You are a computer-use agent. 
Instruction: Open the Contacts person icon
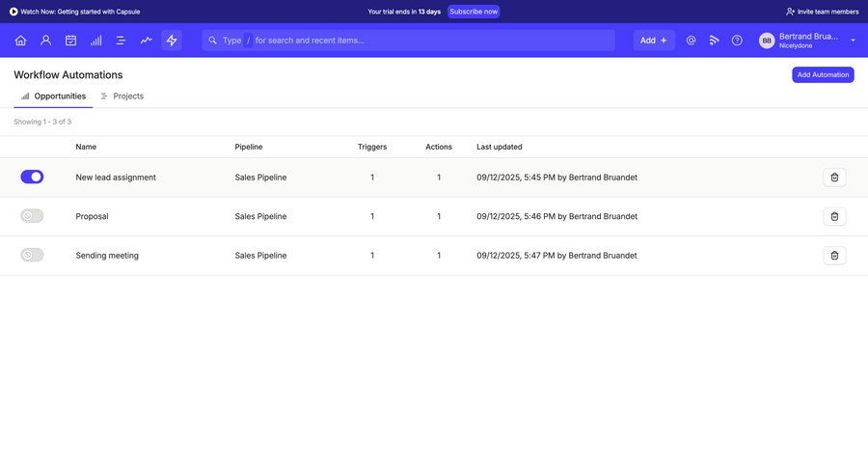pyautogui.click(x=45, y=41)
